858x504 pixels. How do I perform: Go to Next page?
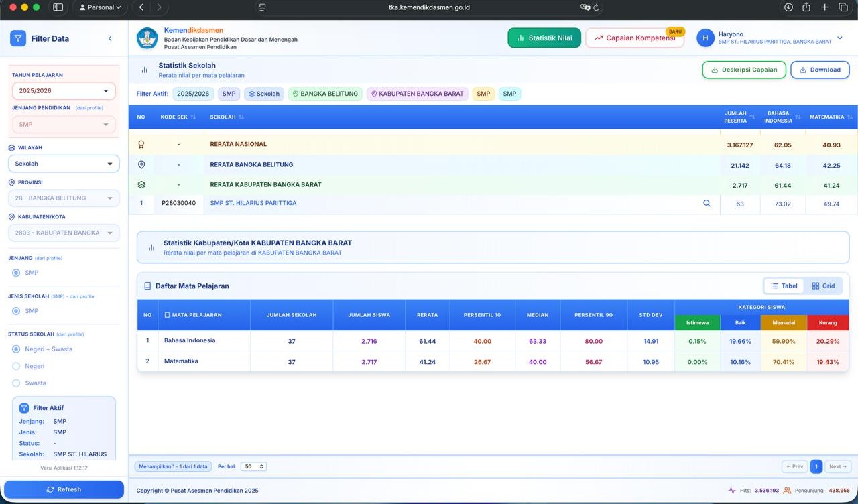pos(838,466)
